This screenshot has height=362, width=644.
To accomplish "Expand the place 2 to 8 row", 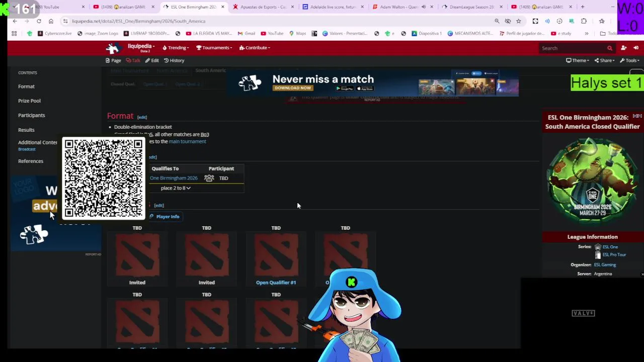I will point(176,188).
